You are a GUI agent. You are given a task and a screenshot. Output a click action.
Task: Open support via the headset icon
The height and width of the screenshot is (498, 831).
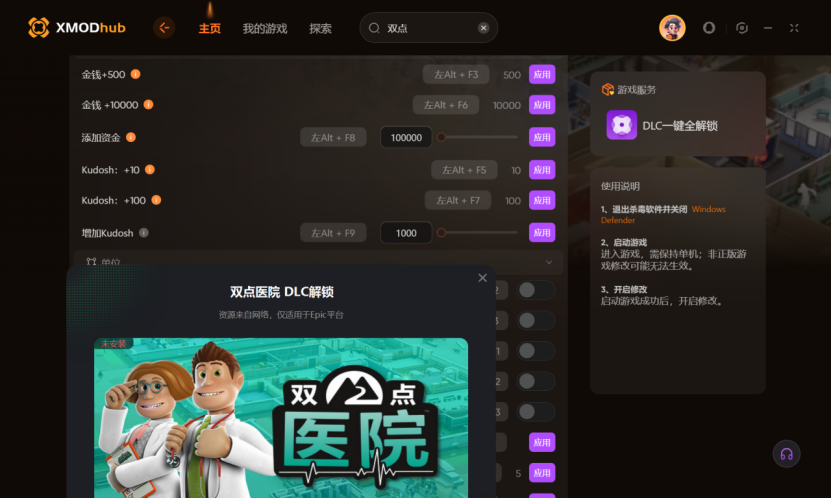tap(786, 454)
